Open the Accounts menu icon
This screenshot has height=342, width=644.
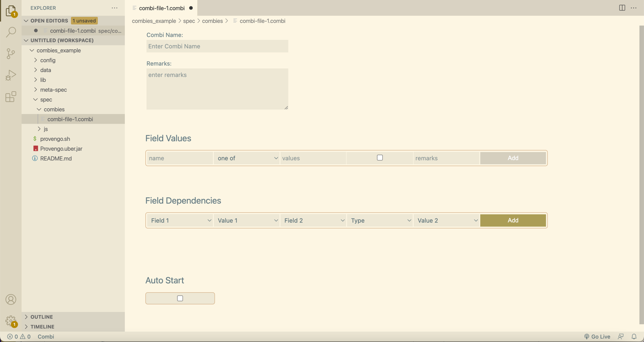click(11, 300)
